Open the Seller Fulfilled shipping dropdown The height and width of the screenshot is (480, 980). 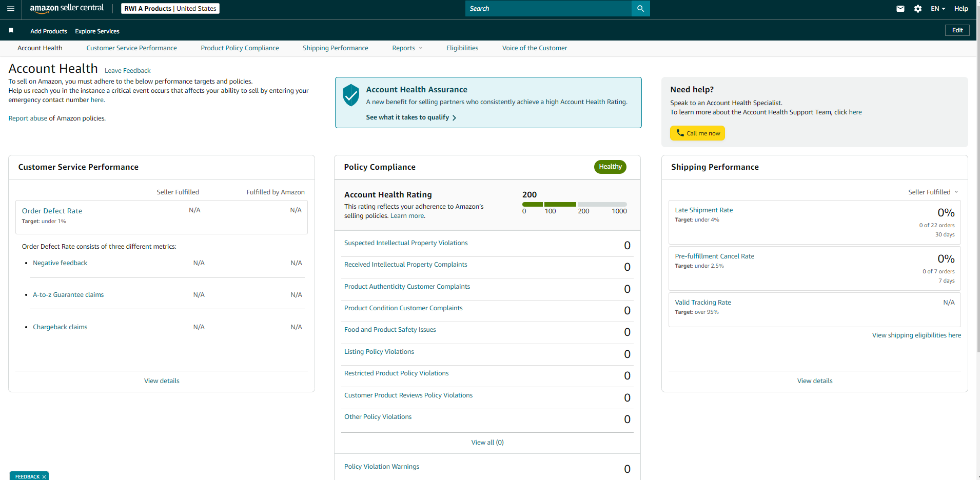pyautogui.click(x=933, y=192)
